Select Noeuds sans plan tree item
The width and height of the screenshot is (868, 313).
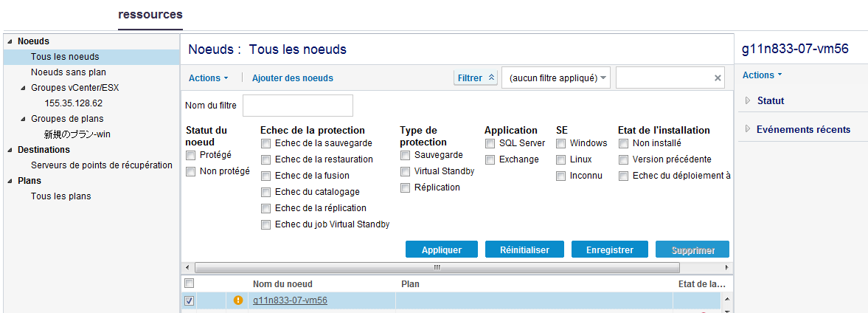[x=69, y=72]
